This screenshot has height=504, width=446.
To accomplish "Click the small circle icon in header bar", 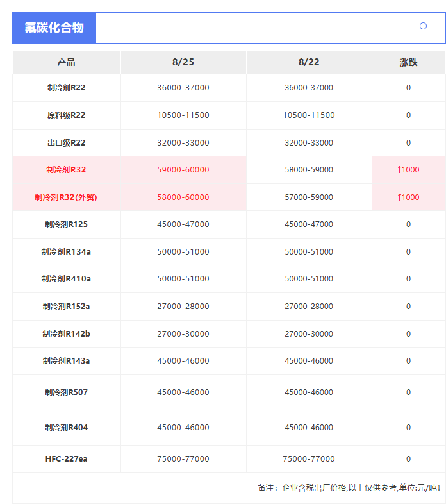I will (423, 26).
